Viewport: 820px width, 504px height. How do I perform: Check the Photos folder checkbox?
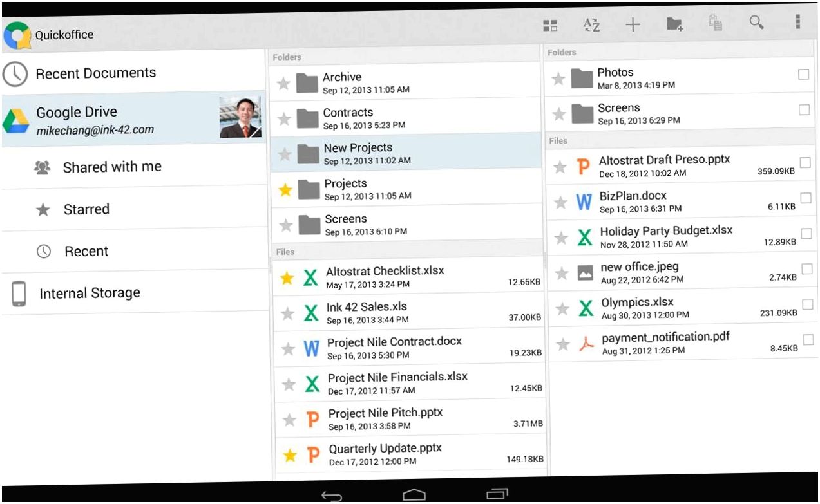pos(803,75)
